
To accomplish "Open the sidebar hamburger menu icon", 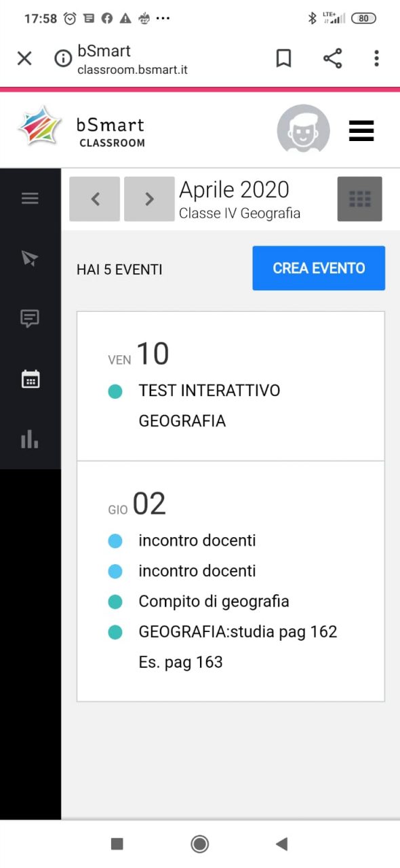I will coord(30,198).
